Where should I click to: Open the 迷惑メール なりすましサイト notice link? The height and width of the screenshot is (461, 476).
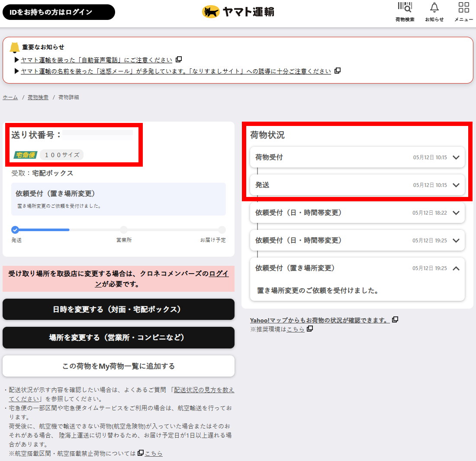[176, 71]
